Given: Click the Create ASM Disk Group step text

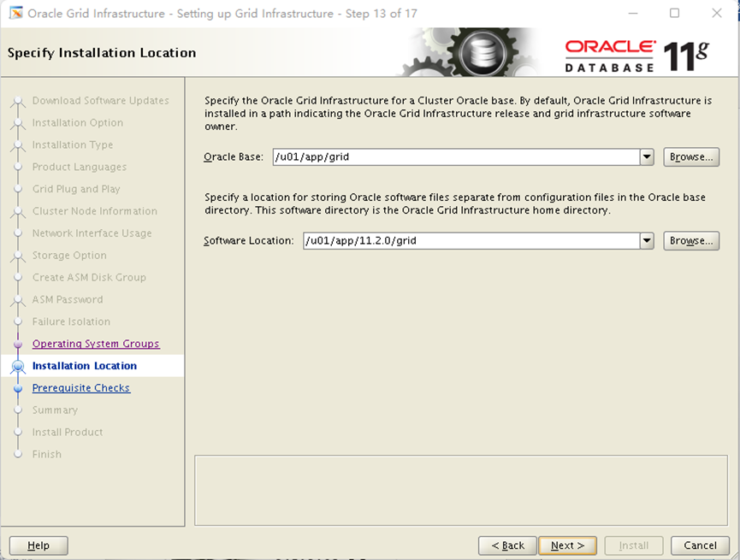Looking at the screenshot, I should pos(89,277).
